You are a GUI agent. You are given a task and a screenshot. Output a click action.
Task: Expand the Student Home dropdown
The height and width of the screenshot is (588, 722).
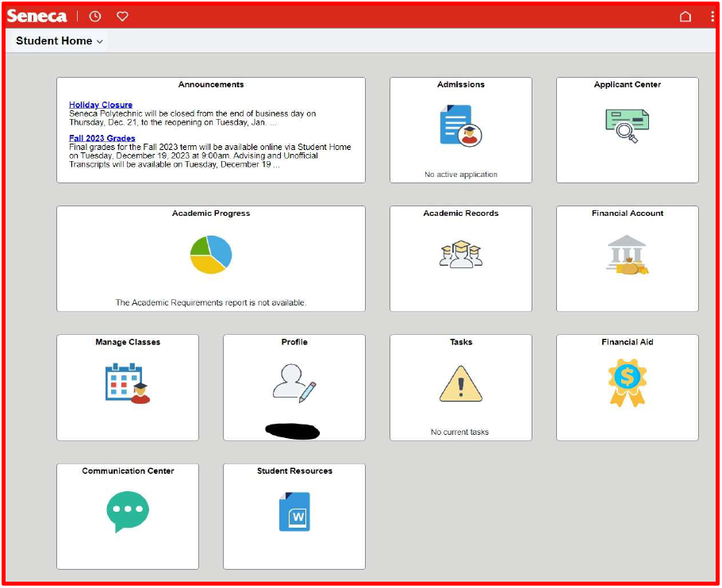coord(60,40)
